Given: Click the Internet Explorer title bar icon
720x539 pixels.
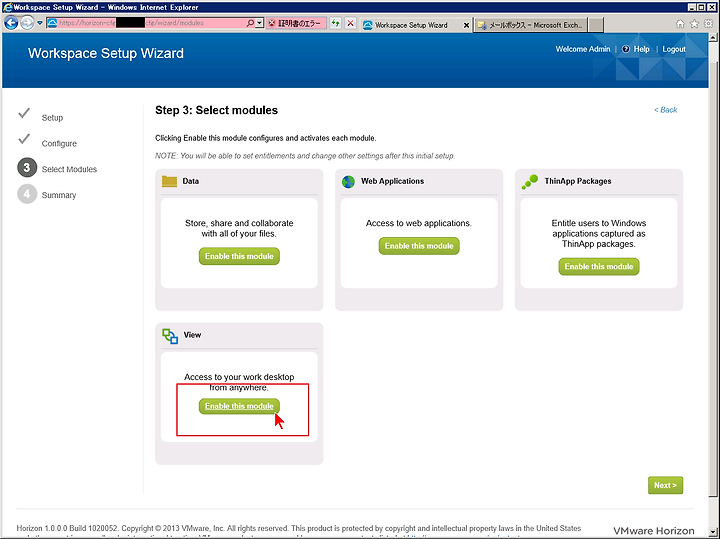Looking at the screenshot, I should [x=7, y=7].
